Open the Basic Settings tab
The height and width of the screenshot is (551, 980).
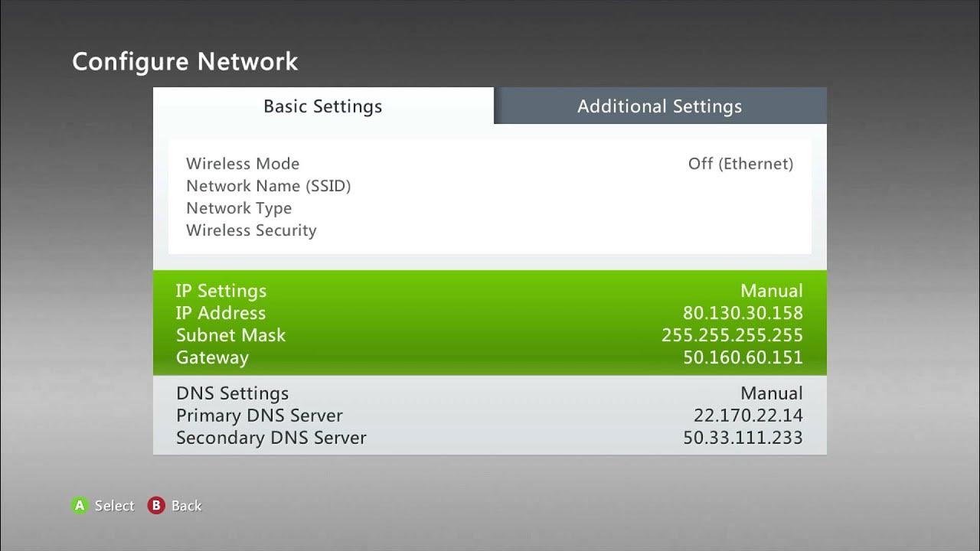(322, 106)
